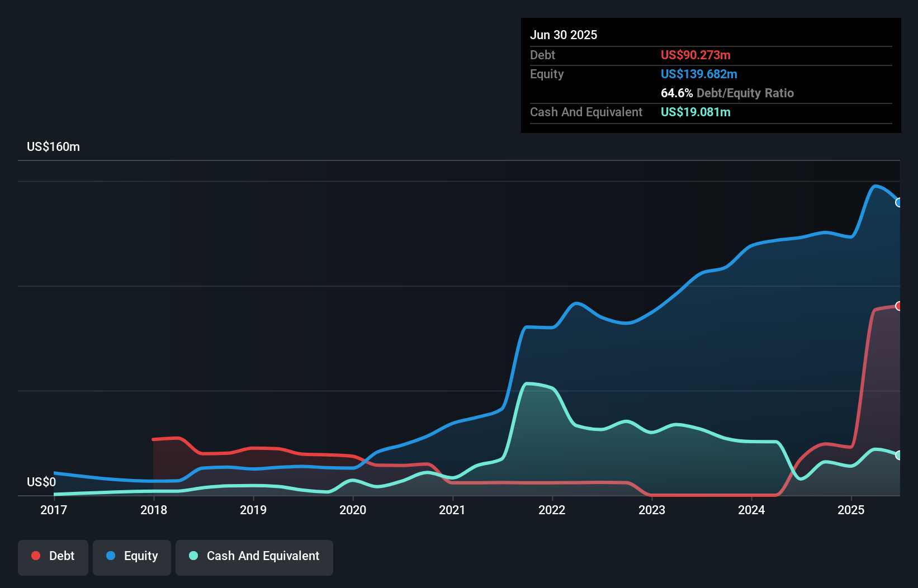Viewport: 918px width, 588px height.
Task: Select the Cash endpoint marker on the chart
Action: (899, 456)
